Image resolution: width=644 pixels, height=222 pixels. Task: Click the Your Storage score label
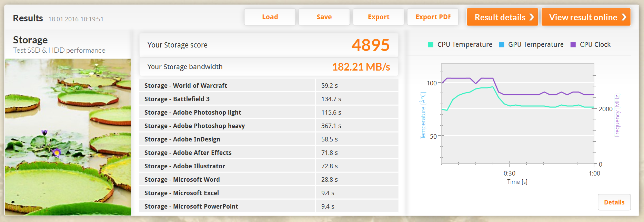click(178, 45)
